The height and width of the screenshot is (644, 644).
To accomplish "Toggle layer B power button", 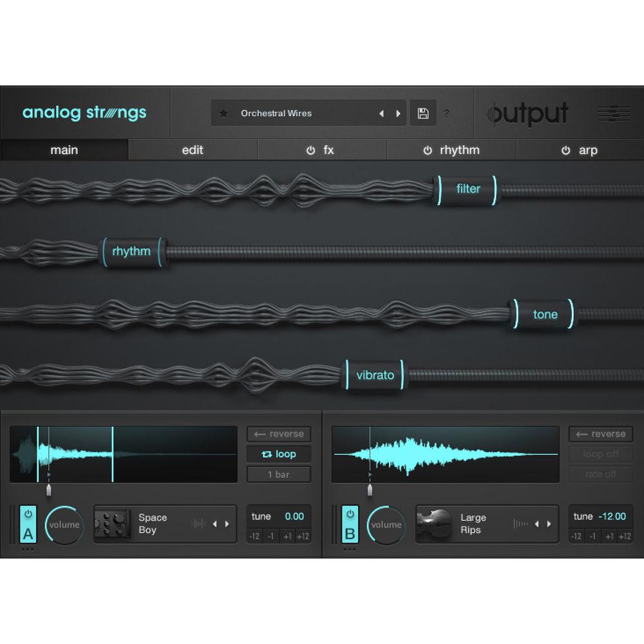I will 350,514.
